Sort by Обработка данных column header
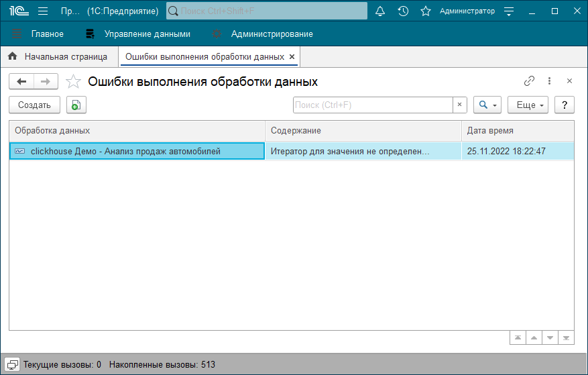588x375 pixels. coord(137,131)
